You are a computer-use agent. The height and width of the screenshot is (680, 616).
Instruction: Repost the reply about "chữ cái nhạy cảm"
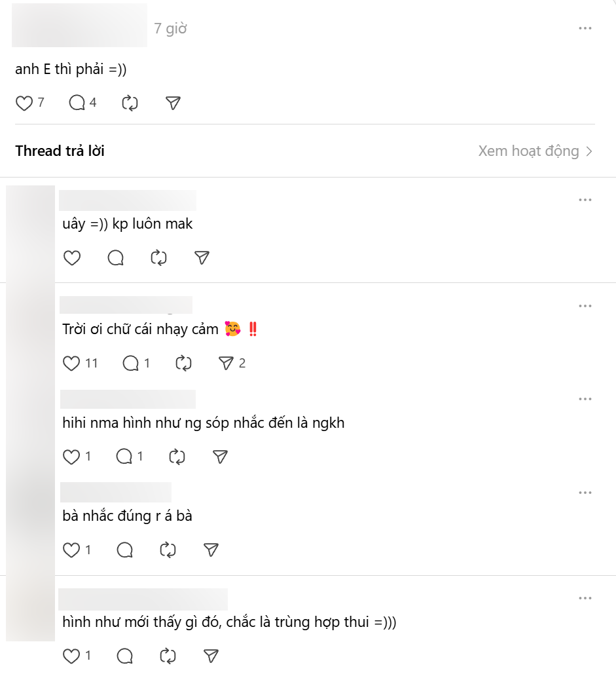tap(183, 363)
